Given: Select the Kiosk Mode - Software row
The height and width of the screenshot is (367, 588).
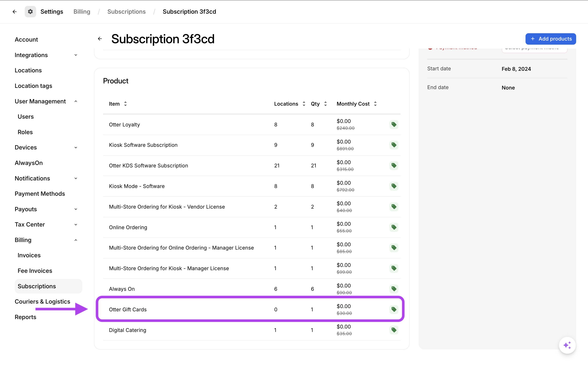Looking at the screenshot, I should (x=137, y=186).
